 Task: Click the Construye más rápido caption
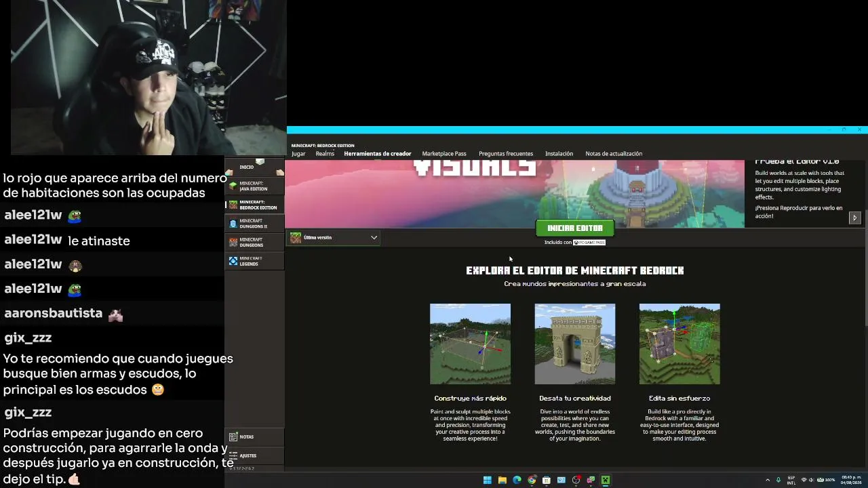click(x=470, y=399)
